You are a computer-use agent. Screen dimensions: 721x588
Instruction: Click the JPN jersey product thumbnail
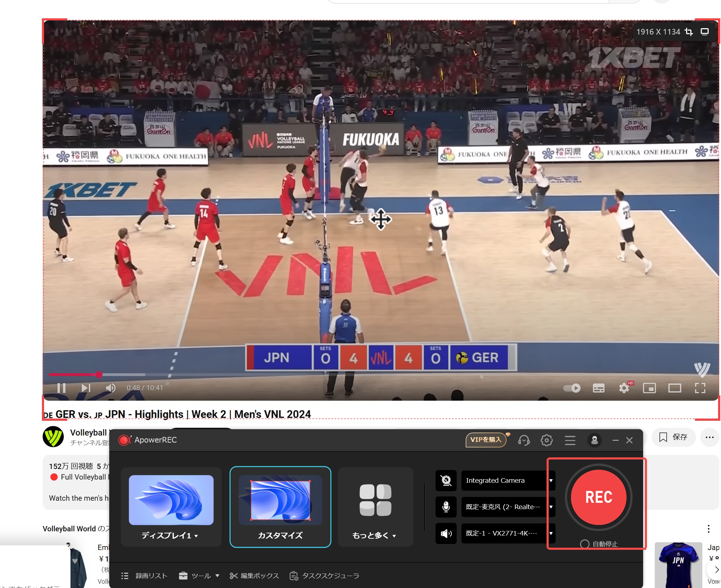click(x=678, y=564)
